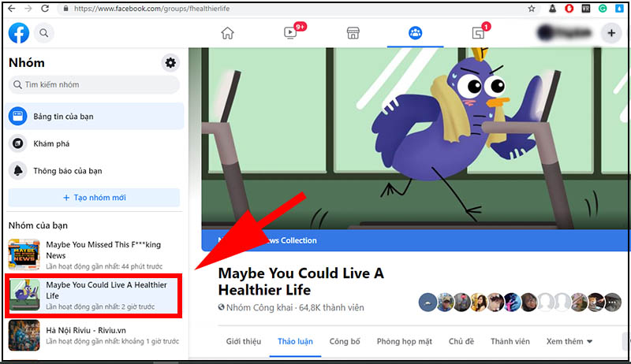Viewport: 631px width, 364px height.
Task: Click the Thông báo của bạn bell icon
Action: pos(17,171)
